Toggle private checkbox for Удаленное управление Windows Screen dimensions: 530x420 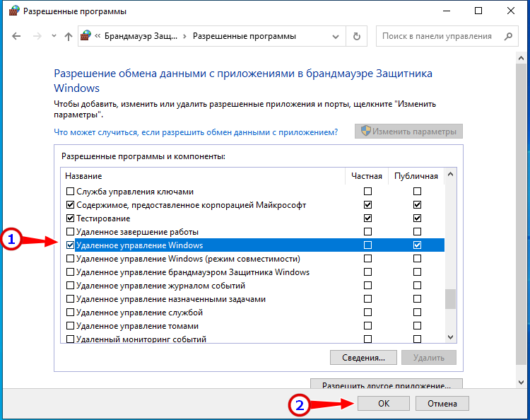coord(367,245)
